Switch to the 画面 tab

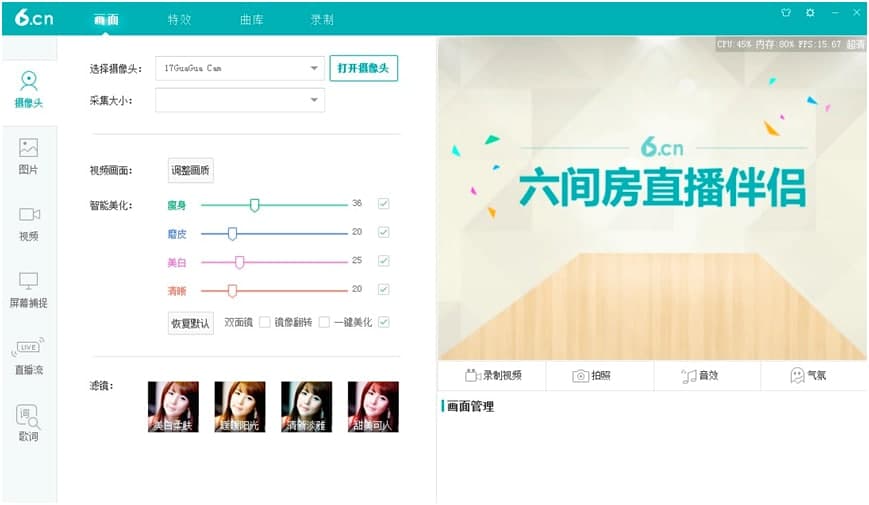[x=106, y=20]
